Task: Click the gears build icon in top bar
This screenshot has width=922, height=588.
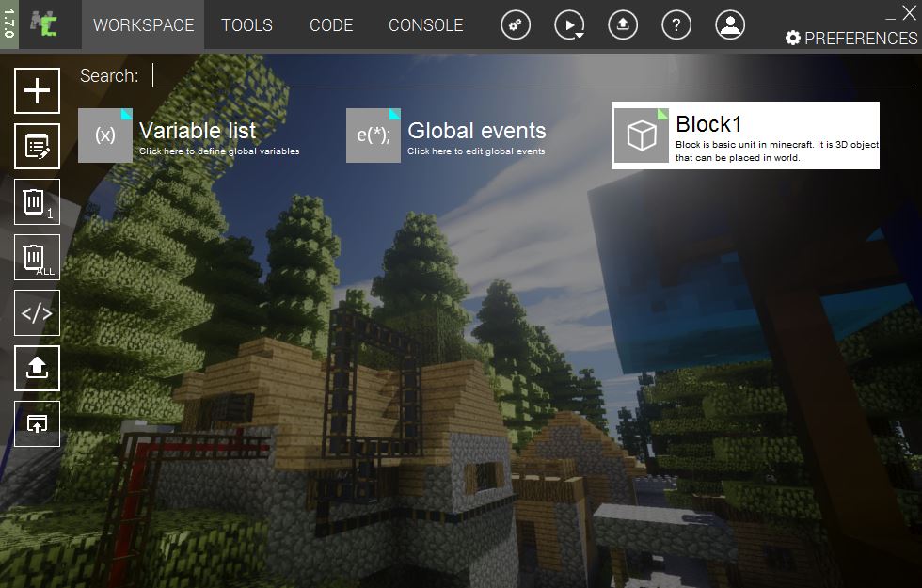Action: click(516, 25)
